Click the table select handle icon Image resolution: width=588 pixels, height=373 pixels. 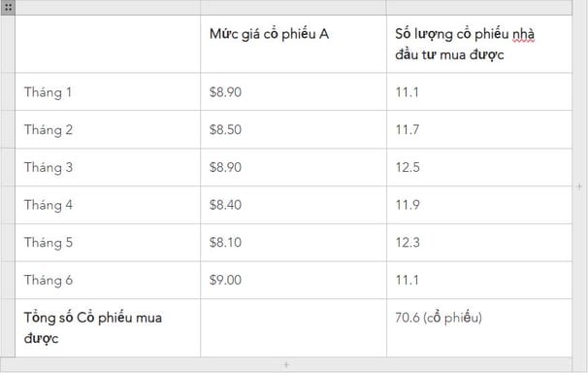pyautogui.click(x=8, y=8)
